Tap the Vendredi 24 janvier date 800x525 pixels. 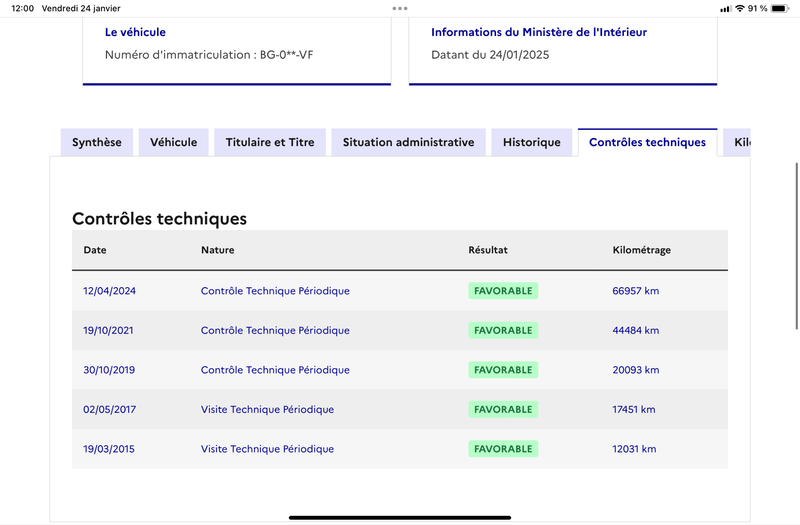tap(81, 8)
